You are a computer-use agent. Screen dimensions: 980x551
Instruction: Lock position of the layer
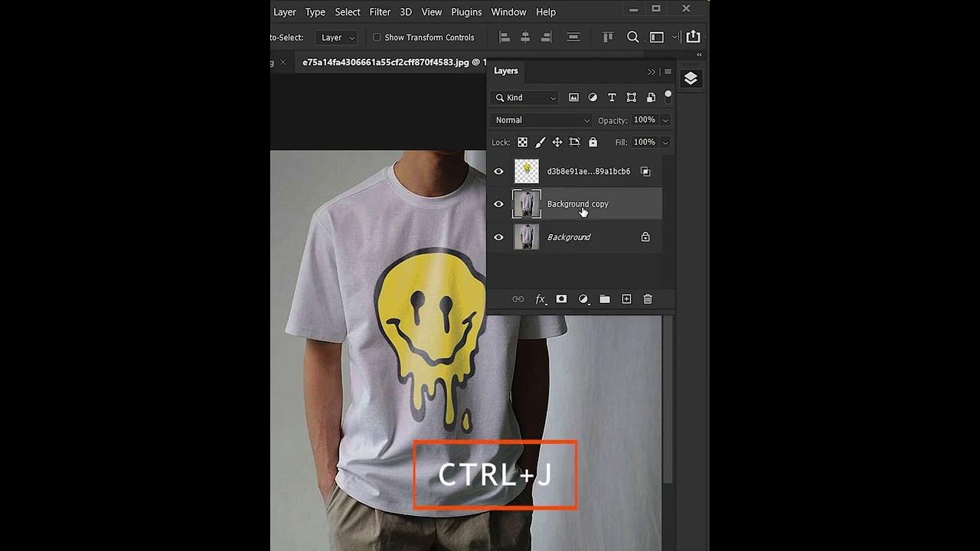tap(557, 142)
